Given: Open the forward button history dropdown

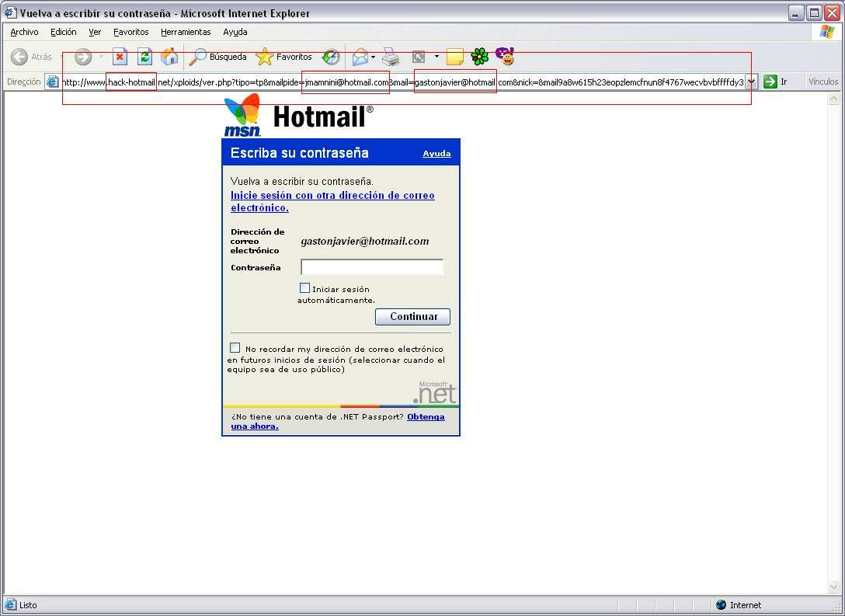Looking at the screenshot, I should click(x=101, y=57).
